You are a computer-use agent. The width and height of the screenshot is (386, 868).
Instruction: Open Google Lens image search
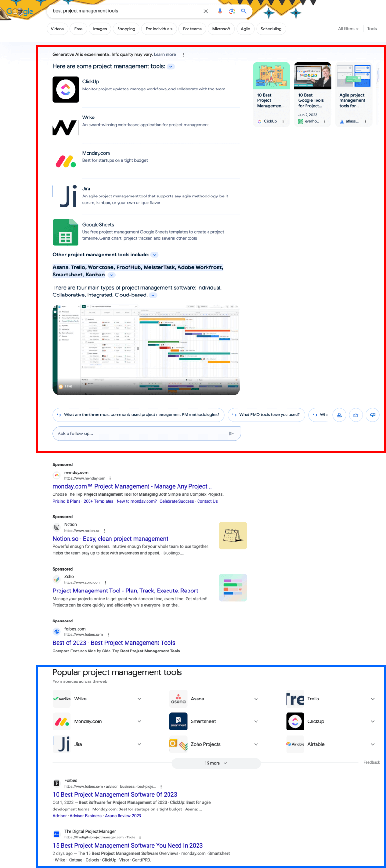232,11
